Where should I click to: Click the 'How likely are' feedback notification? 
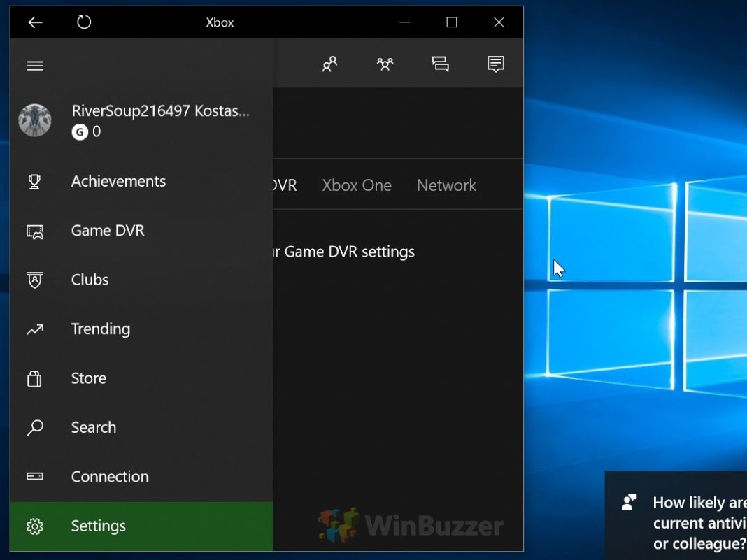pos(676,516)
